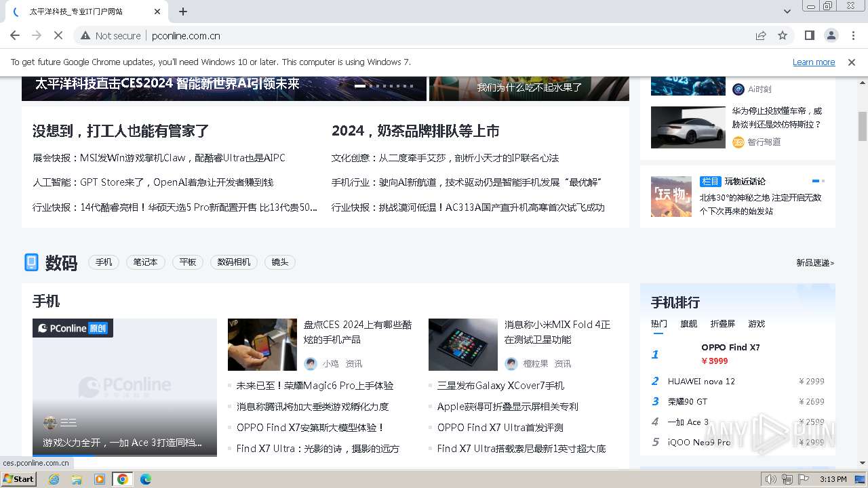Select the 笔记本 category pill
The width and height of the screenshot is (868, 488).
(146, 262)
